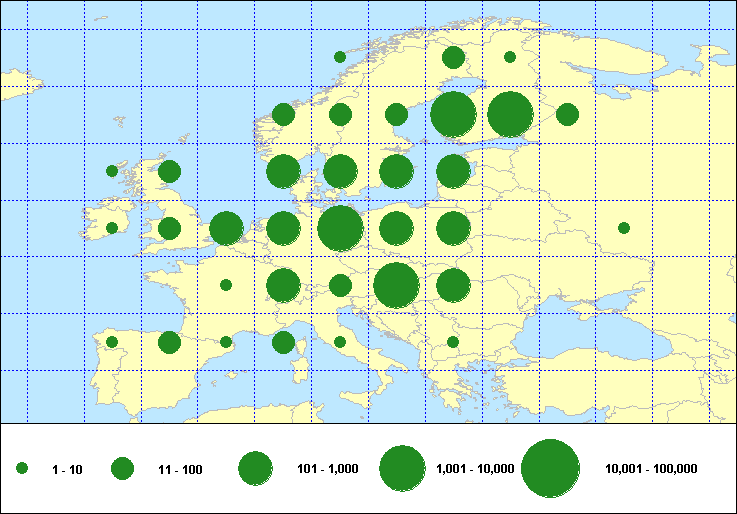The image size is (737, 514).
Task: Select the largest circle over southern Finland
Action: pyautogui.click(x=453, y=114)
